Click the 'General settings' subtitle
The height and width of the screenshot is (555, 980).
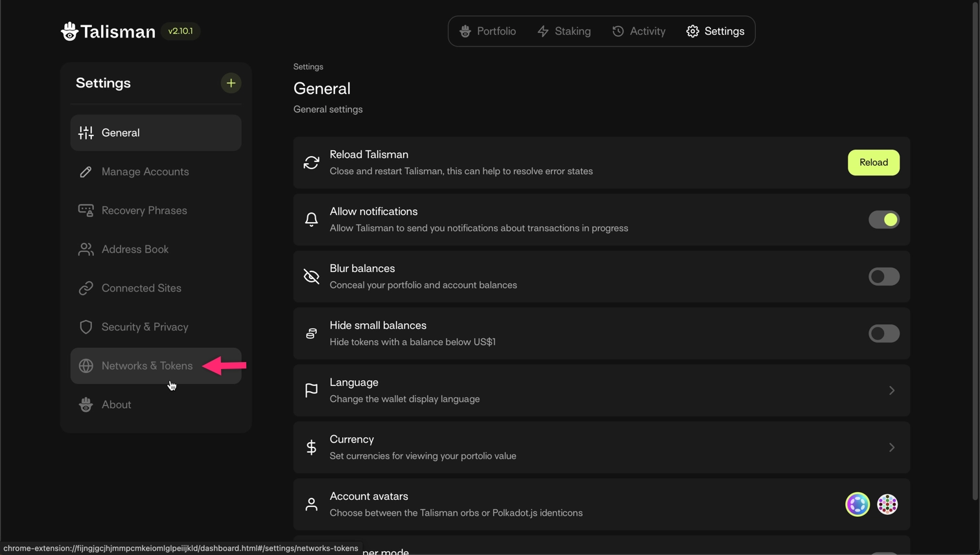click(x=328, y=109)
